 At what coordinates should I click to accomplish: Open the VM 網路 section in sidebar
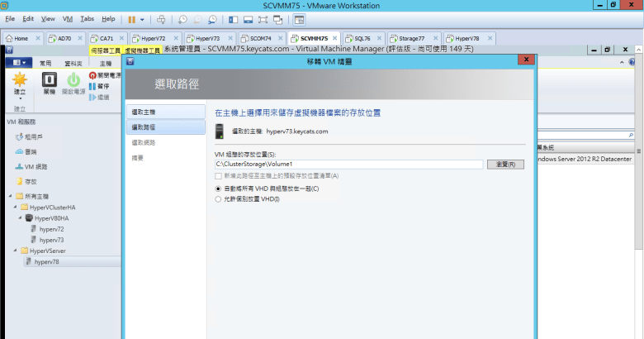[34, 166]
